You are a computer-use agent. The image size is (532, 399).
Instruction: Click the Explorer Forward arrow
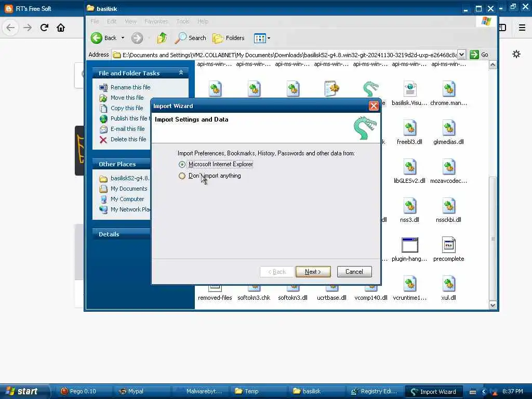pyautogui.click(x=137, y=38)
